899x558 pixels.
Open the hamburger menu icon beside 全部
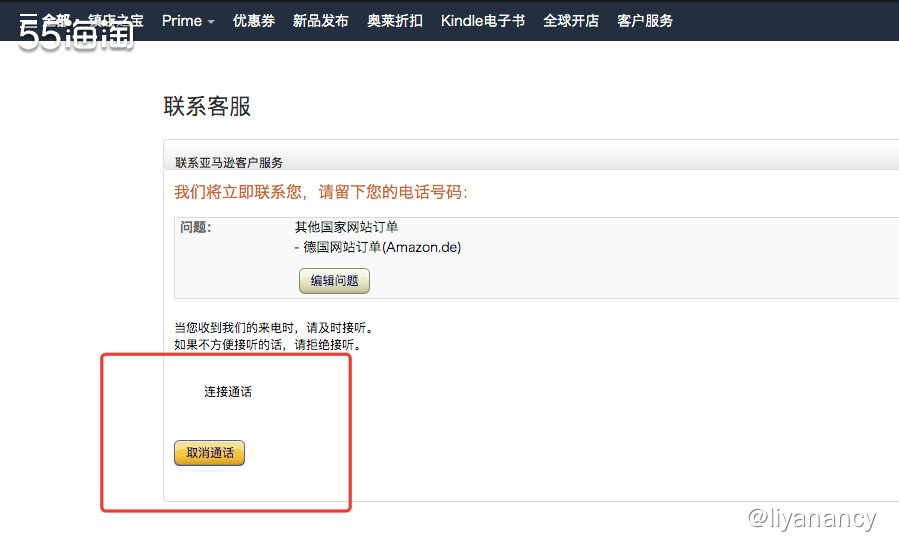point(28,20)
